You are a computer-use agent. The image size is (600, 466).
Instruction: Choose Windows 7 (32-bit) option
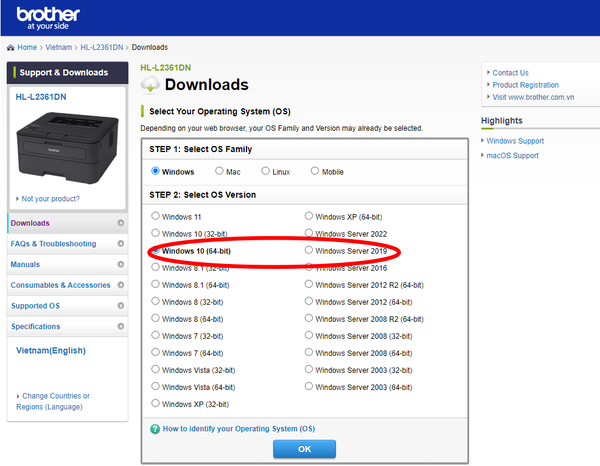[155, 335]
